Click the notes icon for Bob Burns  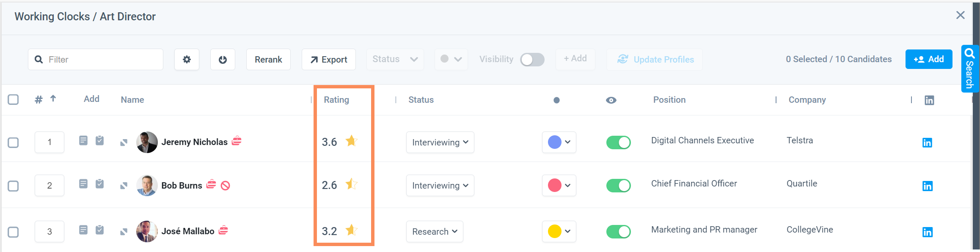point(83,184)
